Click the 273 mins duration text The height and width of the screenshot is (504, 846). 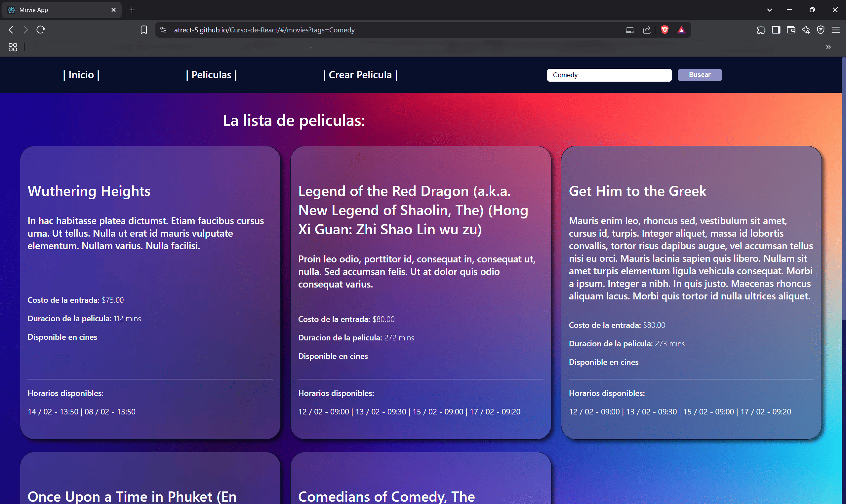pos(670,344)
